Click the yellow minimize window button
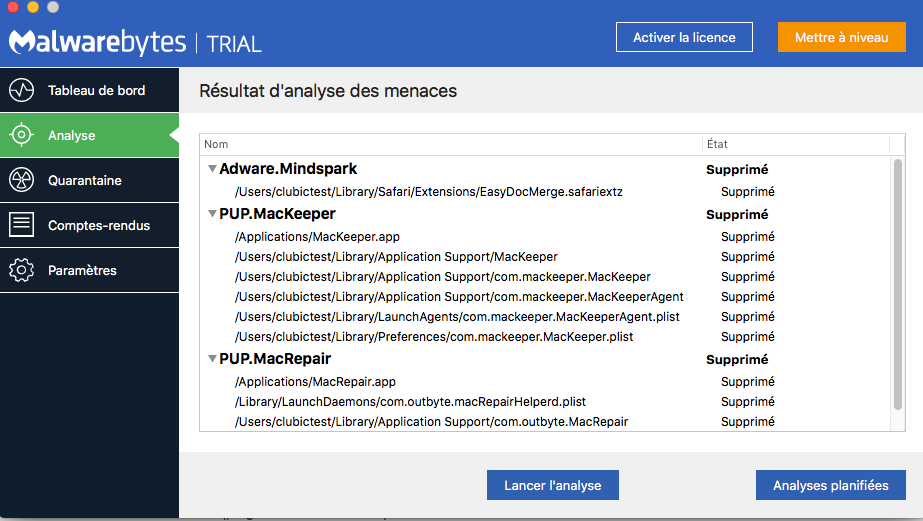The image size is (923, 521). point(33,6)
